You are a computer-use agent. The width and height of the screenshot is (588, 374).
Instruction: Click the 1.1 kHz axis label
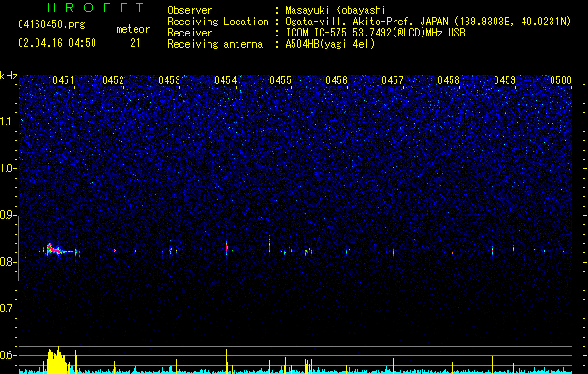point(8,122)
